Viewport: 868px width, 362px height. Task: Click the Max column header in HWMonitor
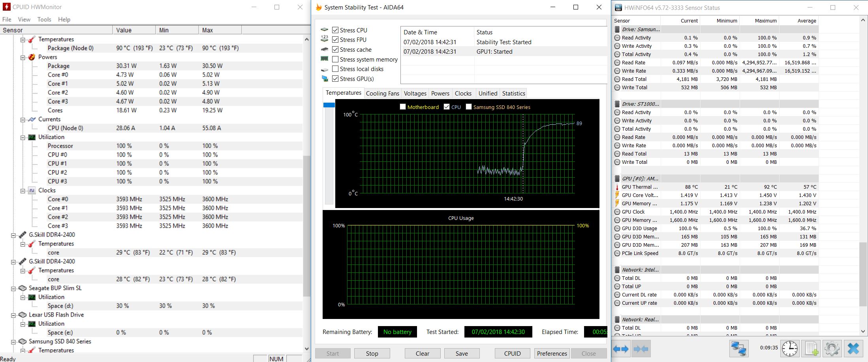tap(220, 30)
